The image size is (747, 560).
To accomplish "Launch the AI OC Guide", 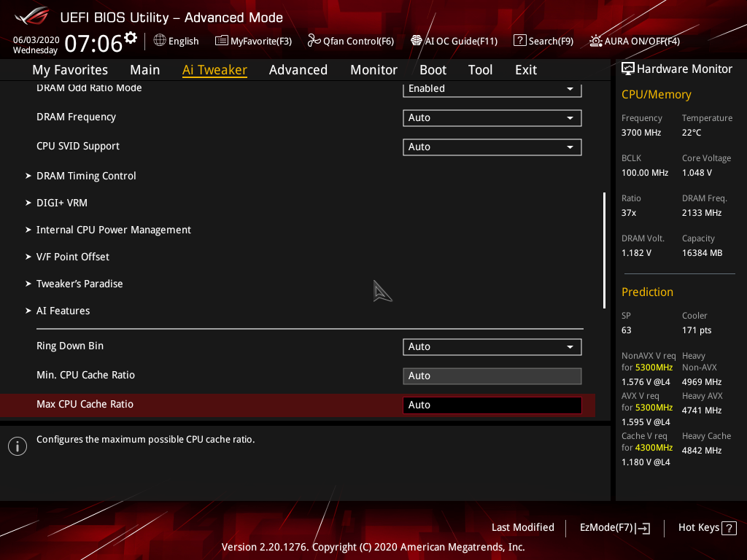I will [454, 41].
